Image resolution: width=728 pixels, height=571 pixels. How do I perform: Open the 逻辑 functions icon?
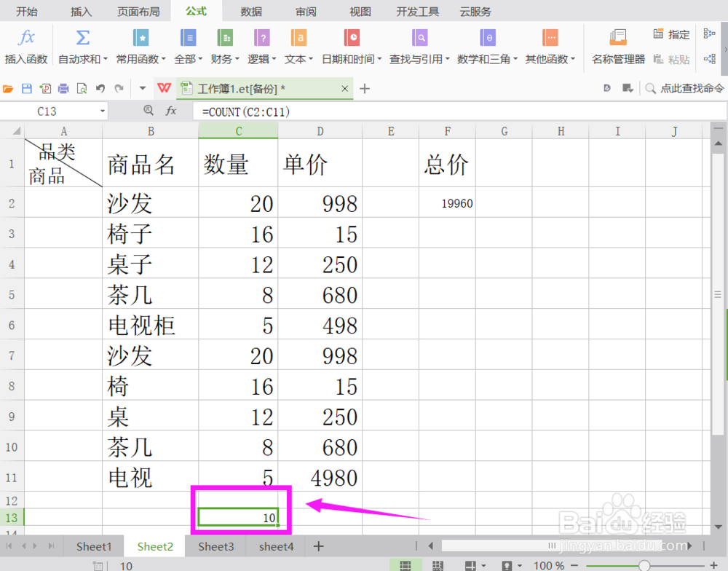(262, 37)
